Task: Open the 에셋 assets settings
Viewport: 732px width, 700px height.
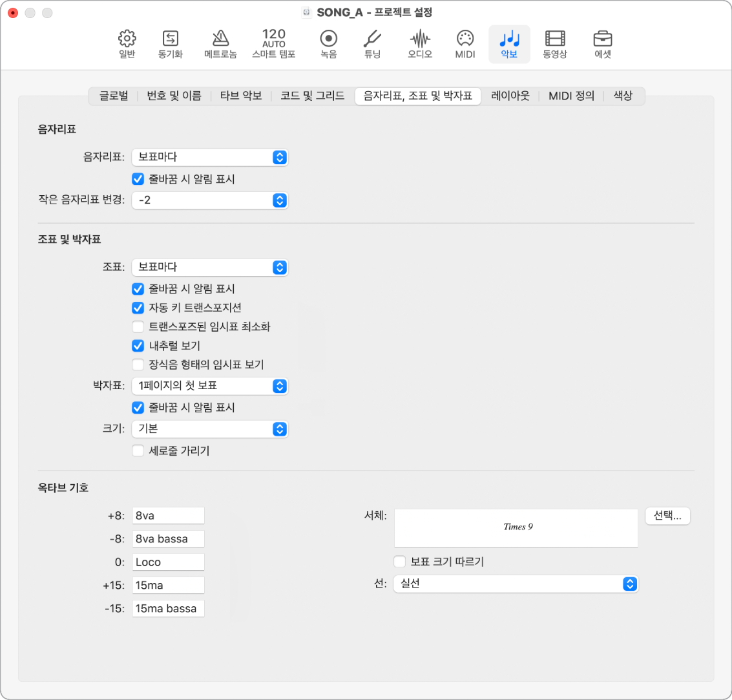Action: 603,45
